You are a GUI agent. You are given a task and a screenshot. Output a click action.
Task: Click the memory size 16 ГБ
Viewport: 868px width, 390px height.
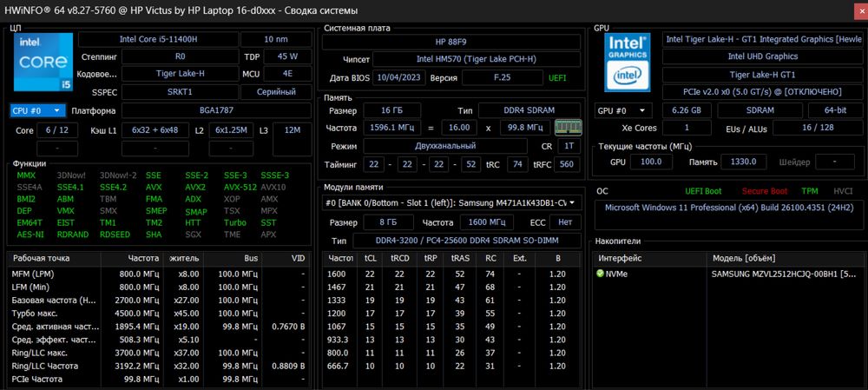392,110
